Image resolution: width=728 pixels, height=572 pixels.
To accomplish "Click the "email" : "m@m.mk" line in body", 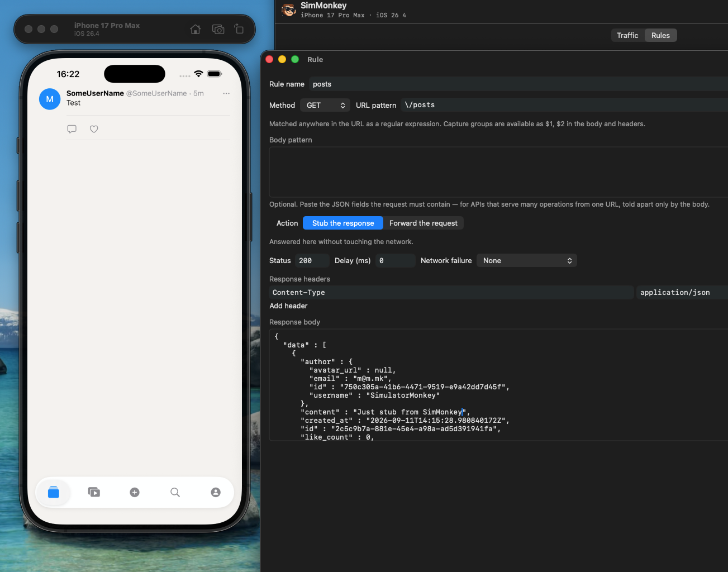I will pos(350,379).
